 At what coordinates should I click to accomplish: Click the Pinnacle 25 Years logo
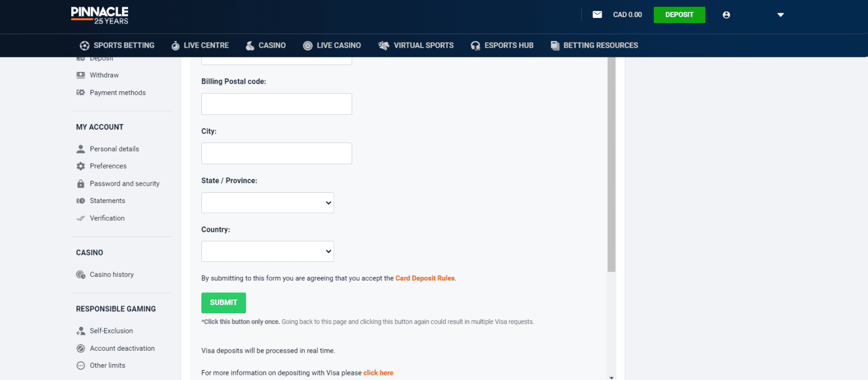[x=100, y=15]
